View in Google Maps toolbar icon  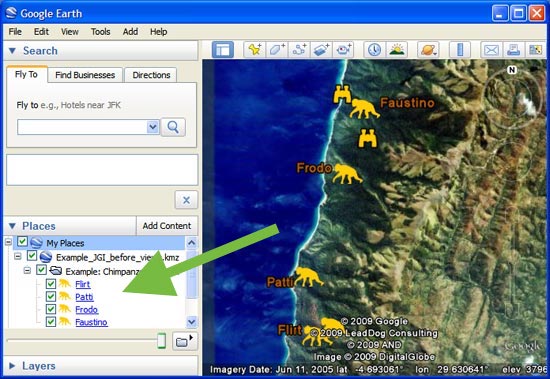(535, 50)
